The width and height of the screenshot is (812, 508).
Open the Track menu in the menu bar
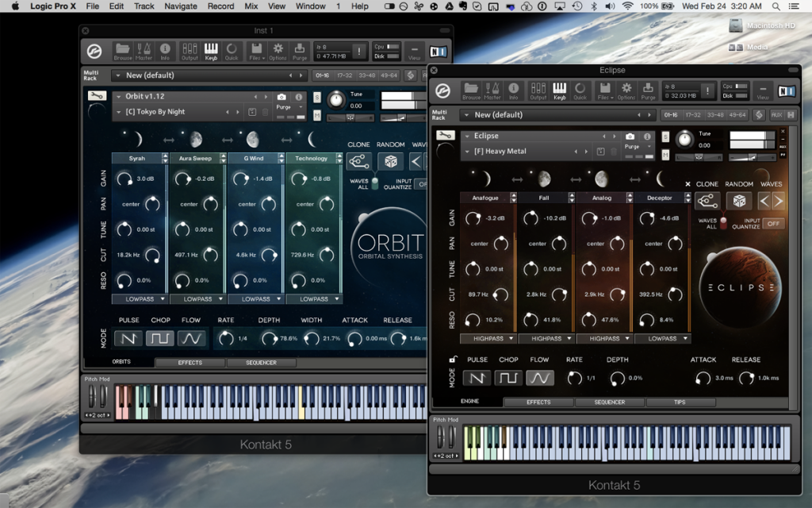point(144,6)
